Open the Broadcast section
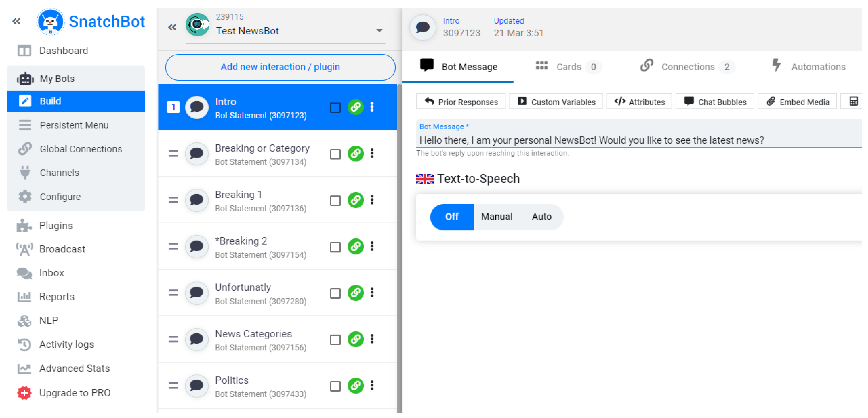This screenshot has height=418, width=868. pyautogui.click(x=62, y=249)
